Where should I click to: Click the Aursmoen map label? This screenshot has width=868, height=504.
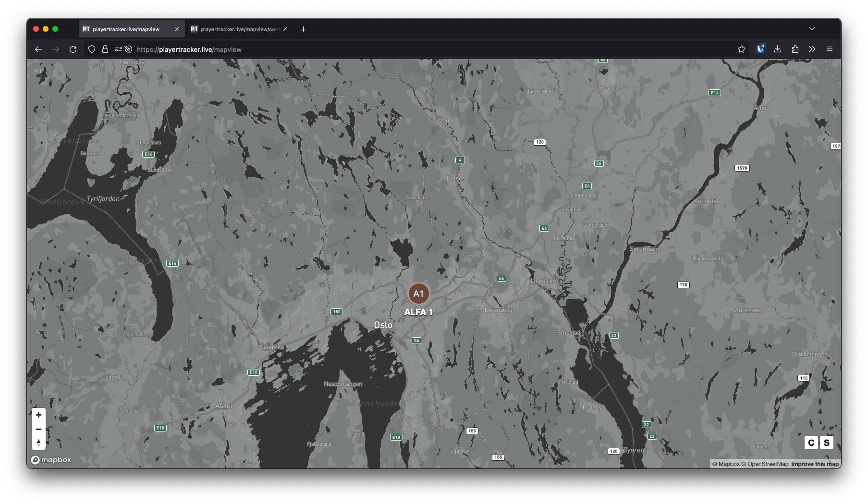point(748,310)
